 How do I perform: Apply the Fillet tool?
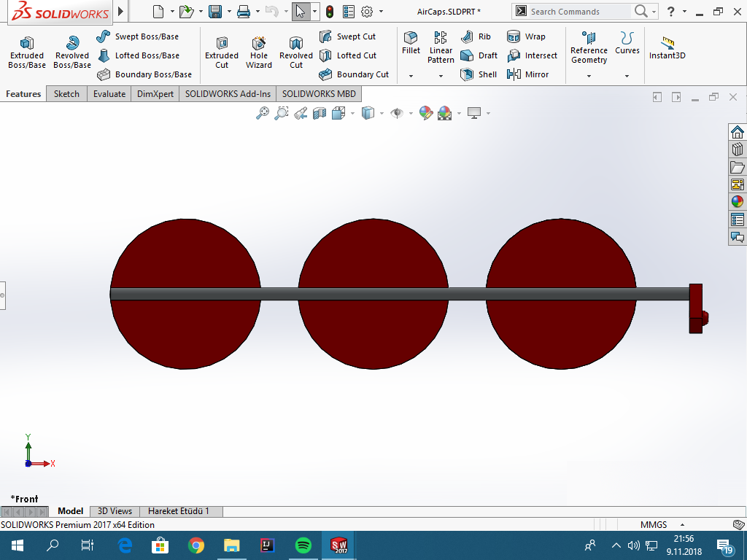point(411,43)
